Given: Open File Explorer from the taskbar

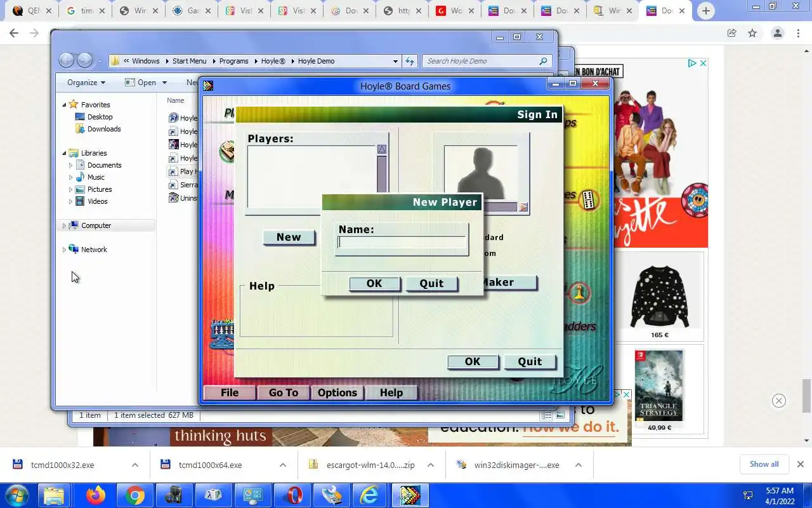Looking at the screenshot, I should [x=55, y=495].
